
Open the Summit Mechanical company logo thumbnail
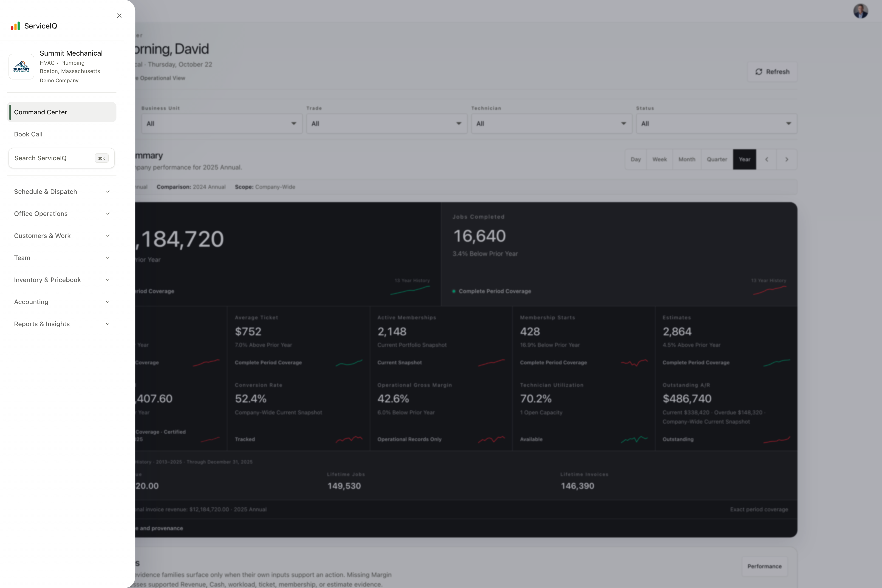pos(21,66)
